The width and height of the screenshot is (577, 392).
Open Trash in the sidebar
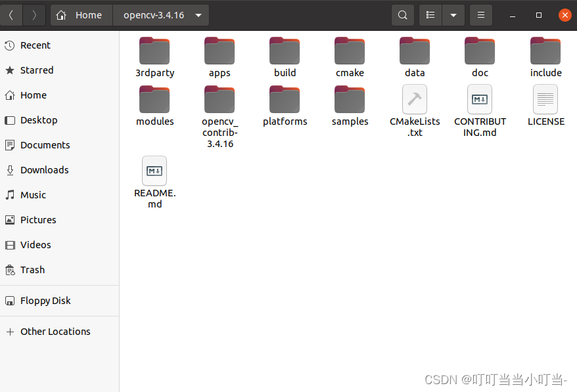(x=59, y=270)
